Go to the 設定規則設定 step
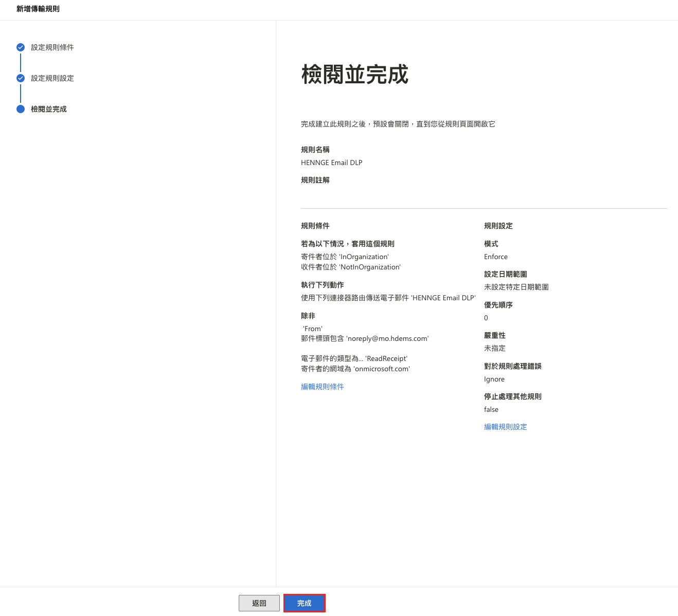Screen dimensions: 678x616 pos(52,78)
